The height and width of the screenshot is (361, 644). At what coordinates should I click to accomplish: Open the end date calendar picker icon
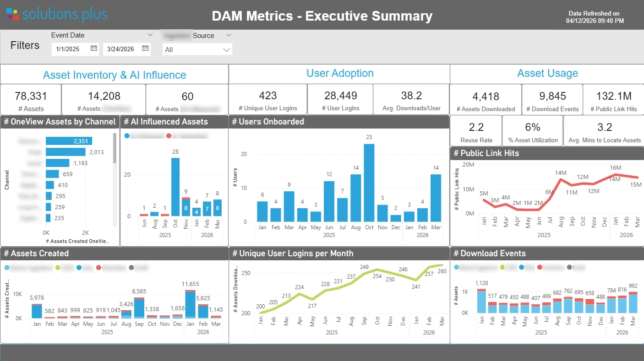[145, 48]
